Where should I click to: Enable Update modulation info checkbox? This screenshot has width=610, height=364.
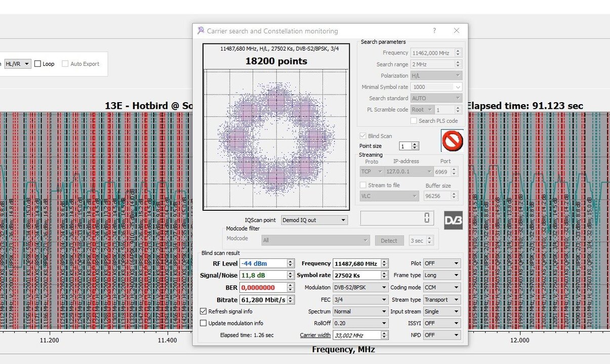coord(204,323)
